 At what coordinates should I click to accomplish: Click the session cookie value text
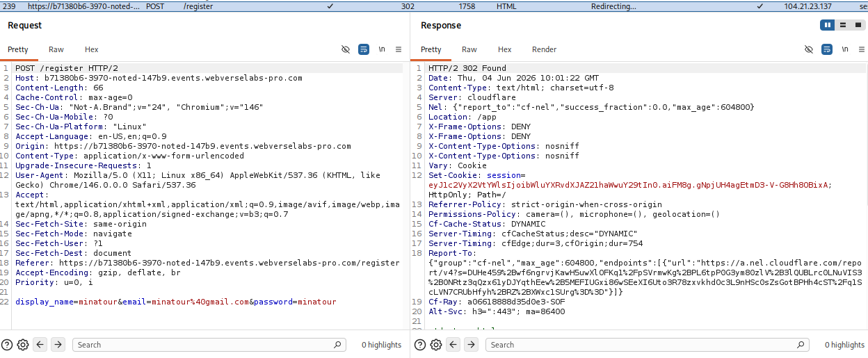[629, 185]
